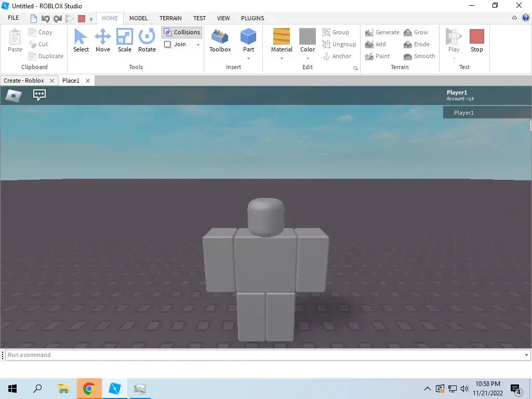Open the Edit group dialog launcher
This screenshot has height=399, width=532.
click(355, 69)
